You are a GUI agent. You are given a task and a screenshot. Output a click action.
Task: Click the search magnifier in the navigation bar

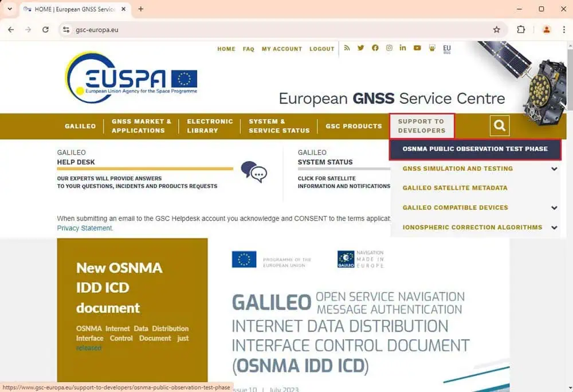point(499,125)
